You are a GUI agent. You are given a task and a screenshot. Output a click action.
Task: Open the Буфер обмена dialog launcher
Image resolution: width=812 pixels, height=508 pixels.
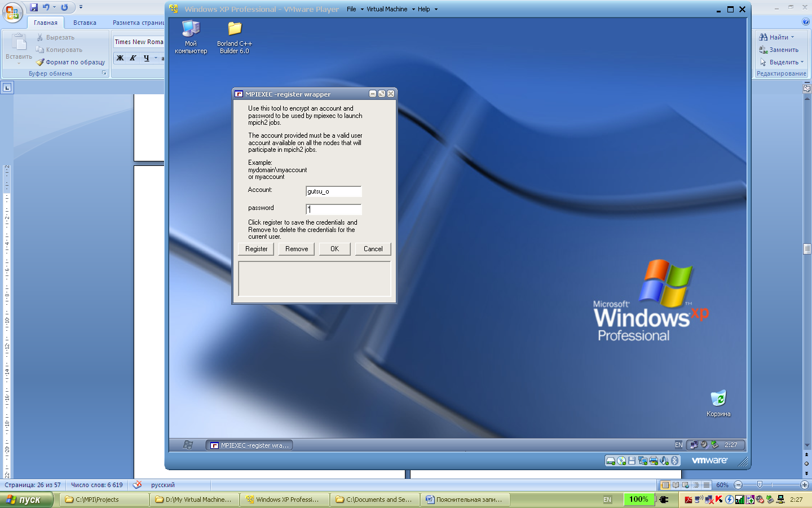pos(104,73)
